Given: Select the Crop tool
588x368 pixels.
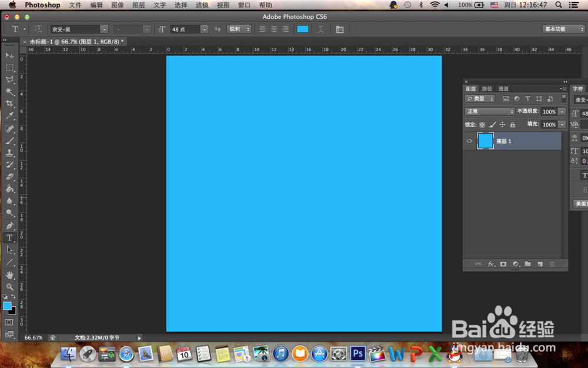Looking at the screenshot, I should [x=10, y=104].
